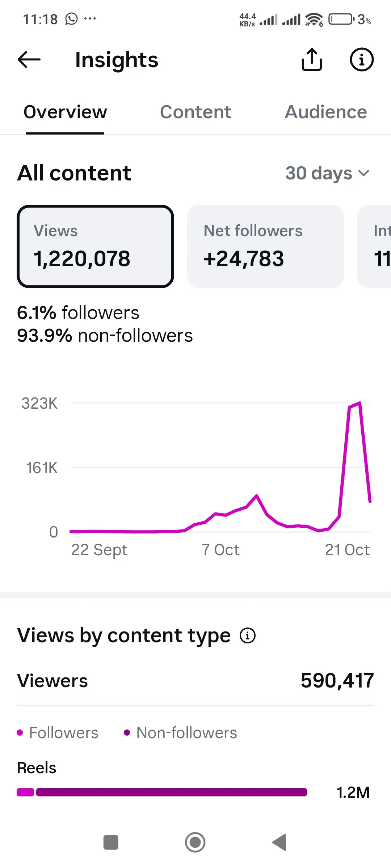The image size is (391, 868).
Task: Tap the Android triangle back button
Action: tap(279, 842)
